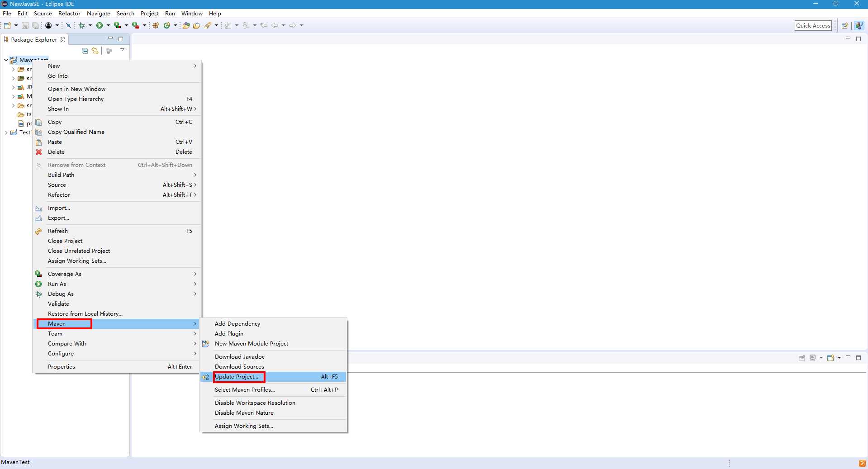The width and height of the screenshot is (868, 469).
Task: Close the Package Explorer tab
Action: (63, 39)
